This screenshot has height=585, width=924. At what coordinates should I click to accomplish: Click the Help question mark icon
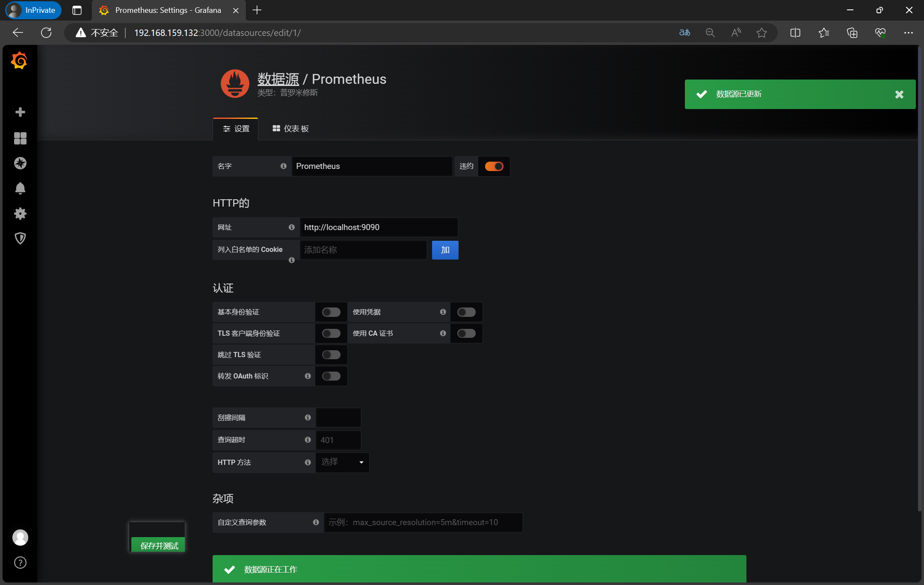click(x=20, y=562)
